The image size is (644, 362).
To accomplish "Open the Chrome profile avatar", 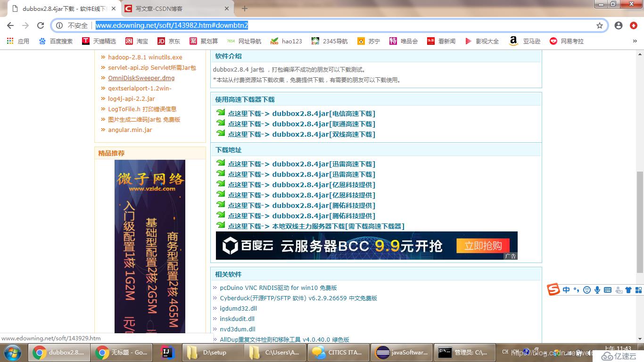I will click(619, 25).
